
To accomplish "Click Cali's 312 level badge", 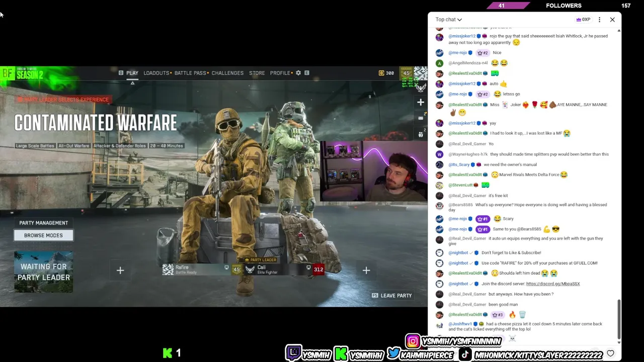I will (x=318, y=269).
